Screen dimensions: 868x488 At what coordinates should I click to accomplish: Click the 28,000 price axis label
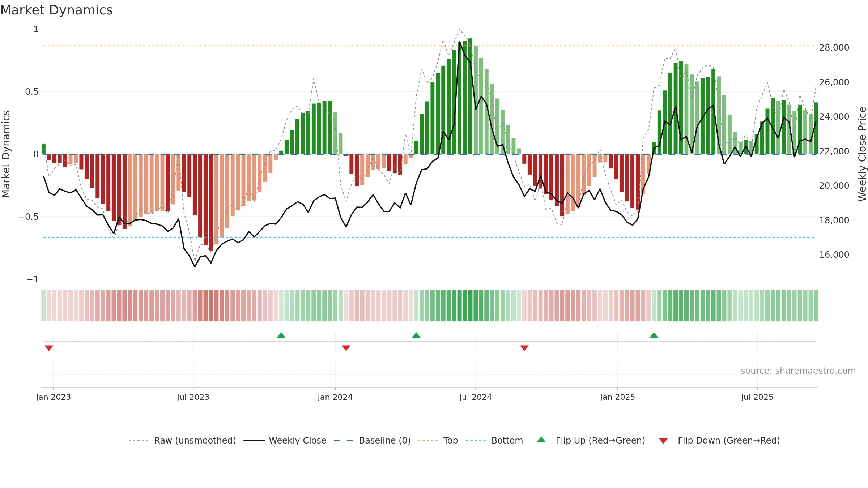(x=834, y=47)
